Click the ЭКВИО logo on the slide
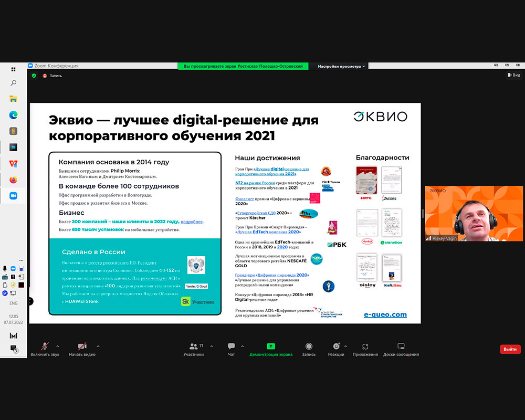The width and height of the screenshot is (525, 420). (x=381, y=117)
